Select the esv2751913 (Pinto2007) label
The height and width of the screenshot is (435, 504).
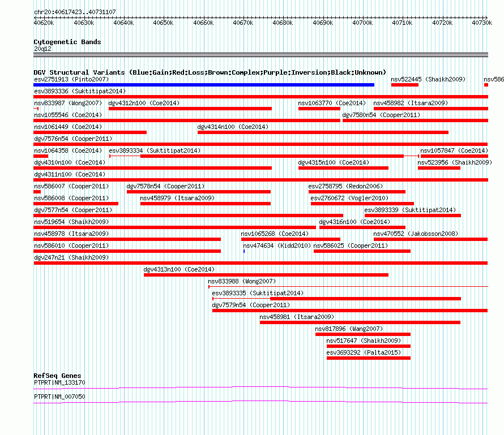[x=71, y=79]
